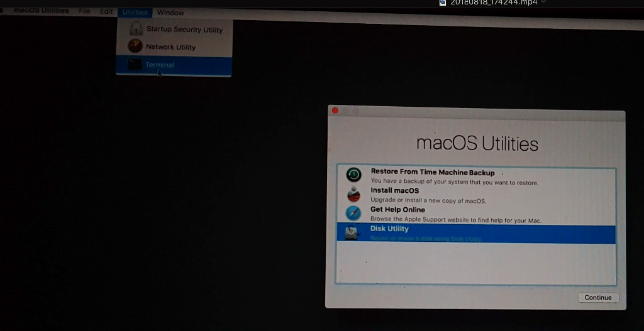Screen dimensions: 644x331
Task: Click 'You have a backup of your system' text
Action: (455, 182)
